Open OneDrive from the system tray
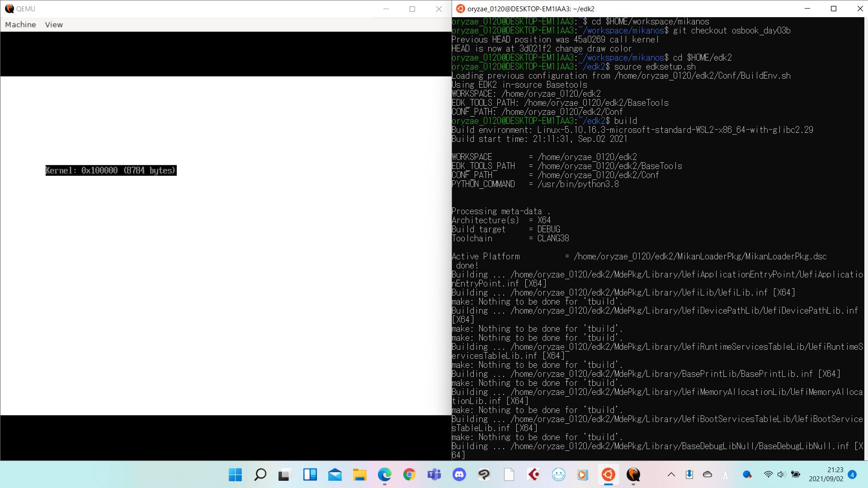Viewport: 868px width, 488px height. 707,475
